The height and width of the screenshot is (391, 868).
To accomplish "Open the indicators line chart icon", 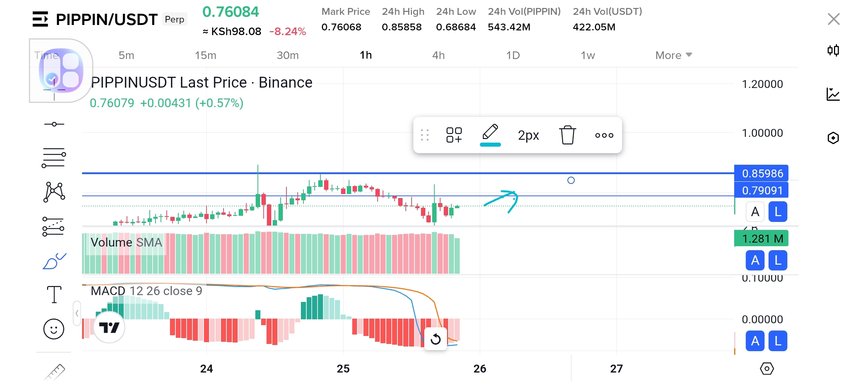I will click(x=833, y=94).
